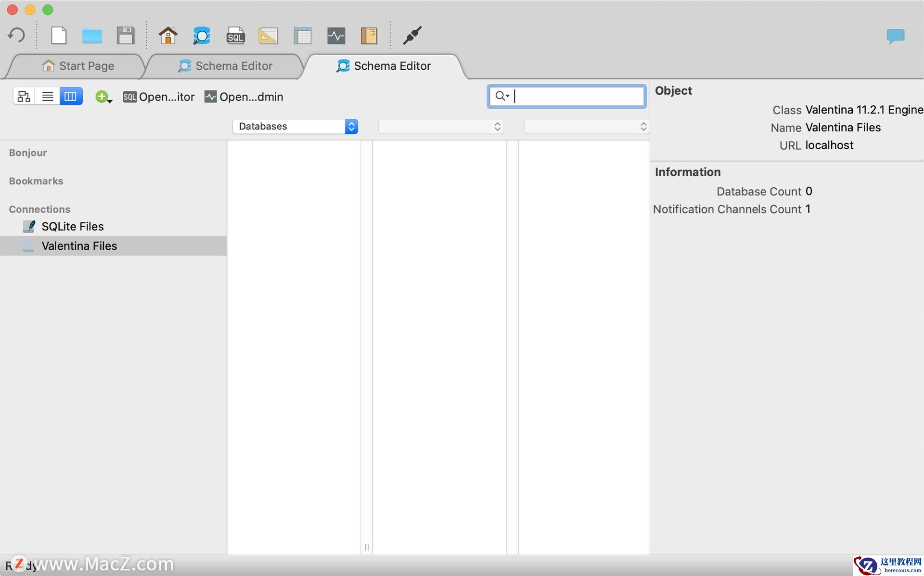The width and height of the screenshot is (924, 576).
Task: Switch to list view mode
Action: [48, 96]
